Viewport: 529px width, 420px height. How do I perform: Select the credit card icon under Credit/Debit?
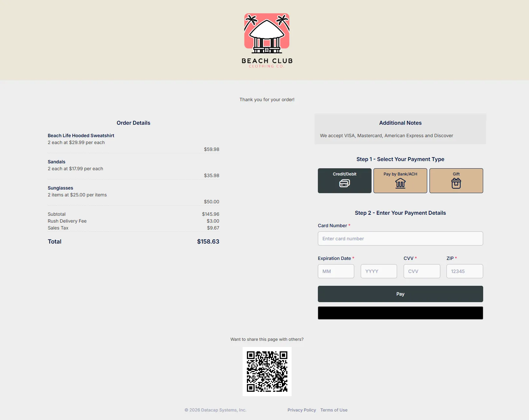tap(344, 183)
